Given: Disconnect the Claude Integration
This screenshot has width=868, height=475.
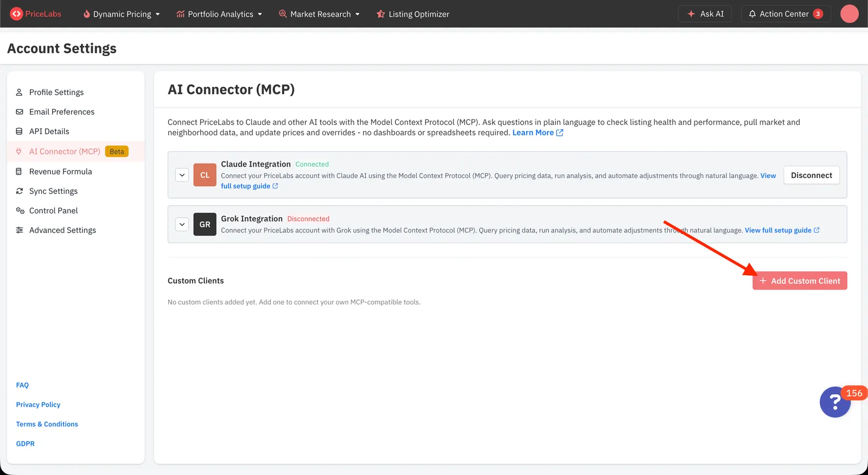Looking at the screenshot, I should coord(812,175).
